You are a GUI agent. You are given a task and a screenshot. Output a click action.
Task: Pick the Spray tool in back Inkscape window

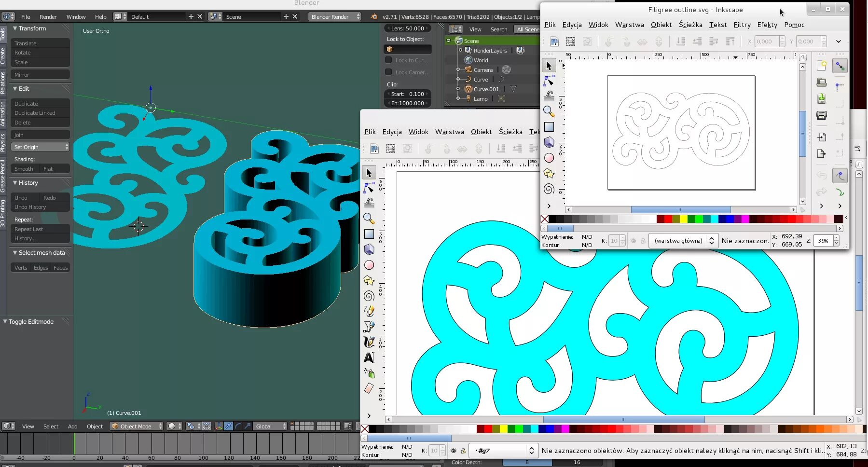369,373
